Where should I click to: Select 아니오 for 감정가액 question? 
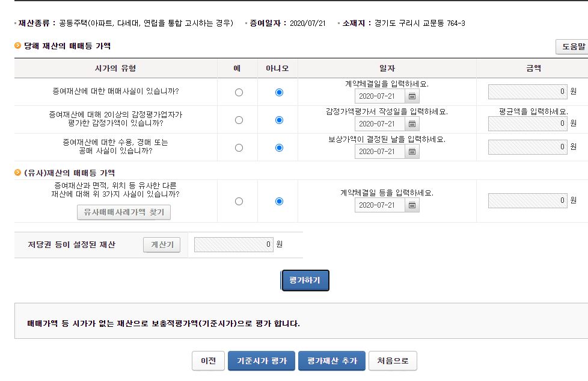[x=279, y=120]
